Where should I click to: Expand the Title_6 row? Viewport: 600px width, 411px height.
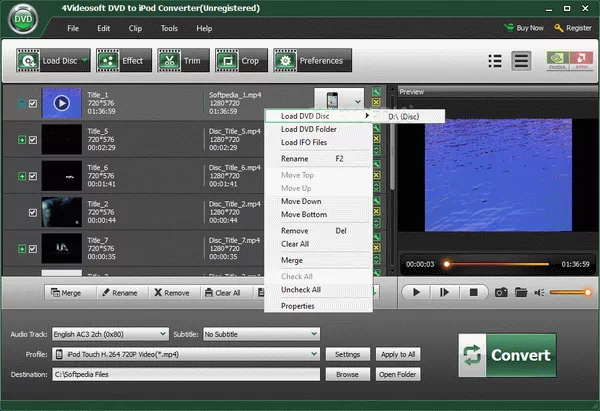(x=21, y=176)
